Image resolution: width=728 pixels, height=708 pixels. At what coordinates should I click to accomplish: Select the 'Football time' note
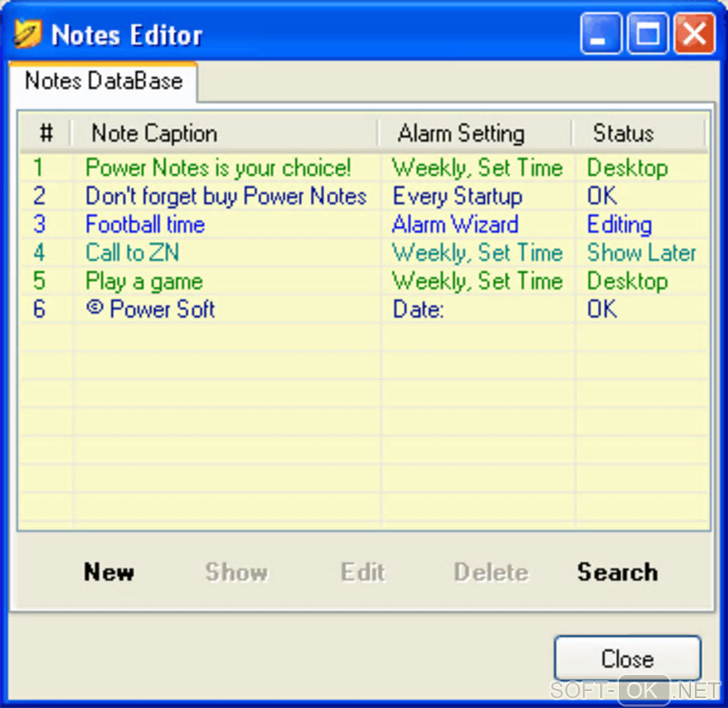point(146,224)
